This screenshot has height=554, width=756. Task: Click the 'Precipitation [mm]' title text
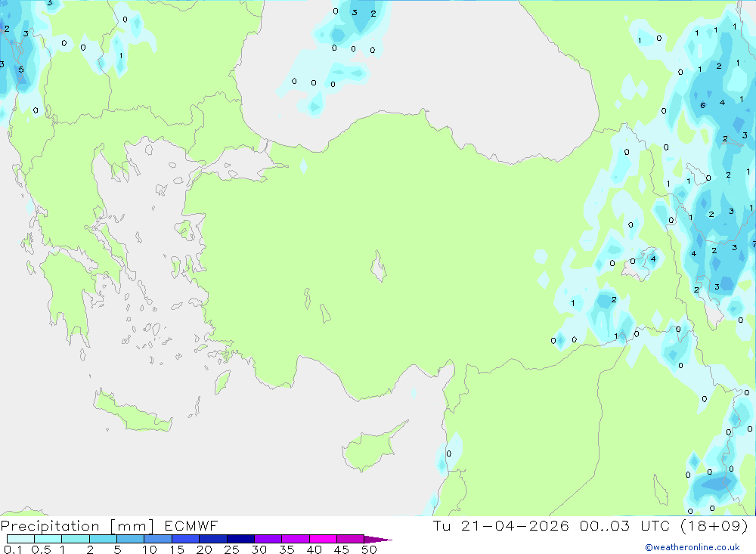click(x=77, y=526)
